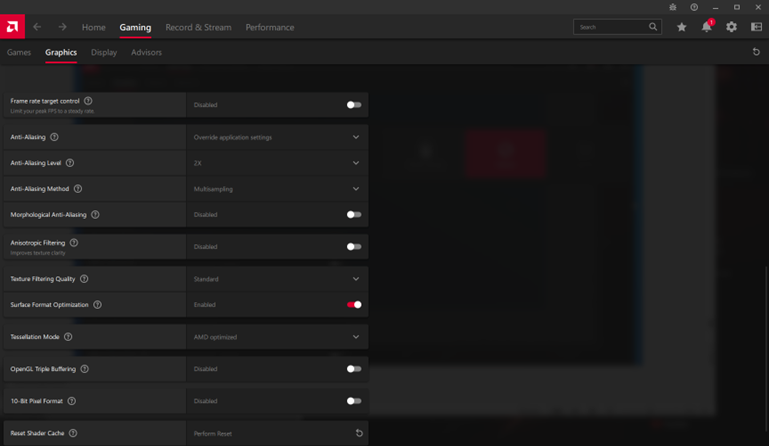The image size is (769, 446).
Task: Click the search magnifier icon
Action: click(653, 27)
